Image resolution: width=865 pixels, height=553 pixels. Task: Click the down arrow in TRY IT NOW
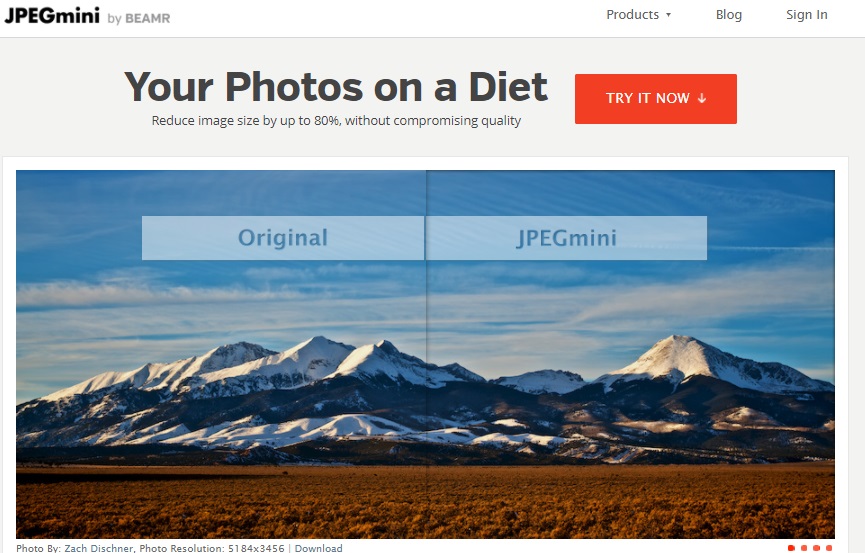(702, 98)
